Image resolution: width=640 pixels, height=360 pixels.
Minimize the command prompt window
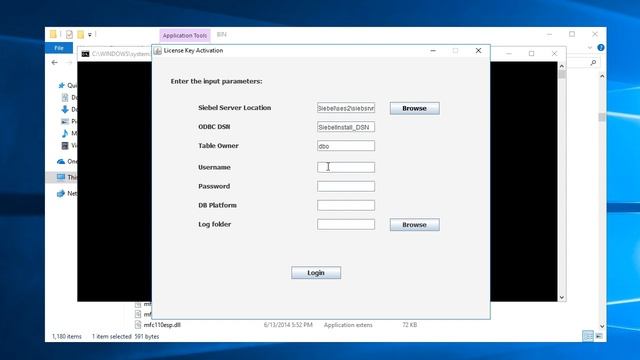click(x=509, y=53)
